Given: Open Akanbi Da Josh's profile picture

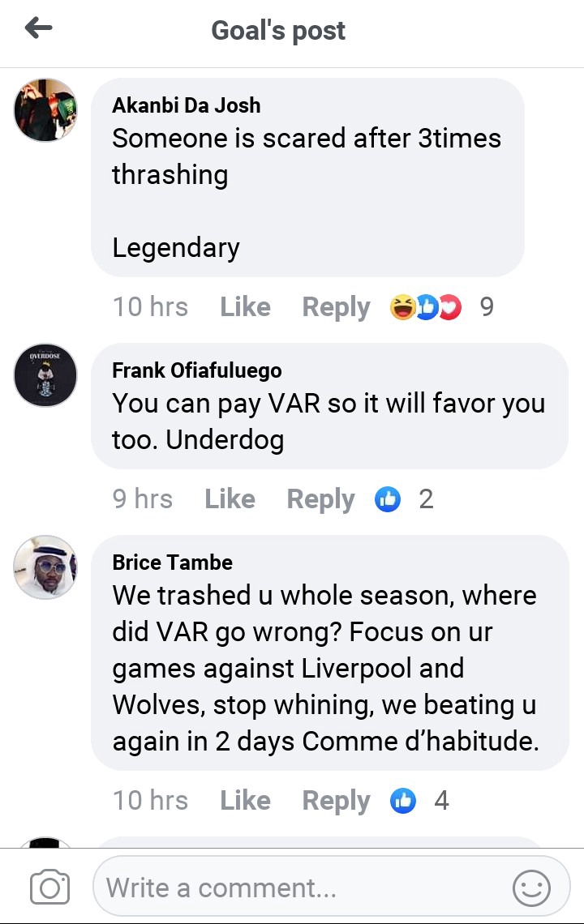Looking at the screenshot, I should coord(45,110).
